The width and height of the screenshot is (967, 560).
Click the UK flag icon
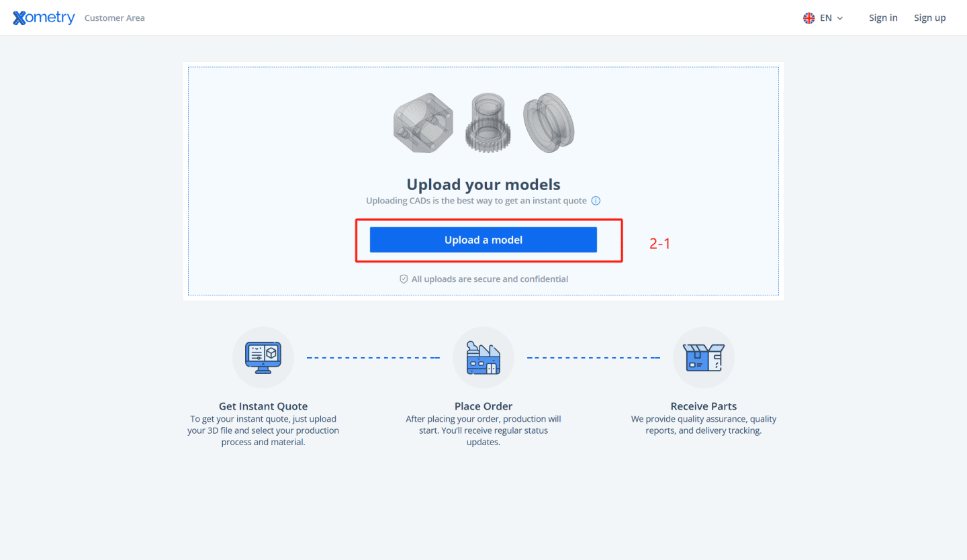coord(809,17)
